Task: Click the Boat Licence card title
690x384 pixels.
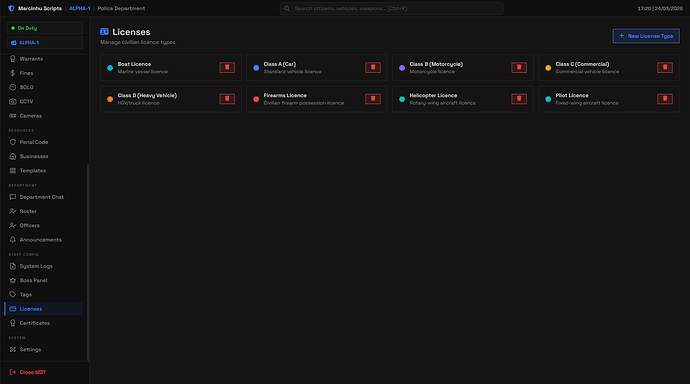Action: 134,64
